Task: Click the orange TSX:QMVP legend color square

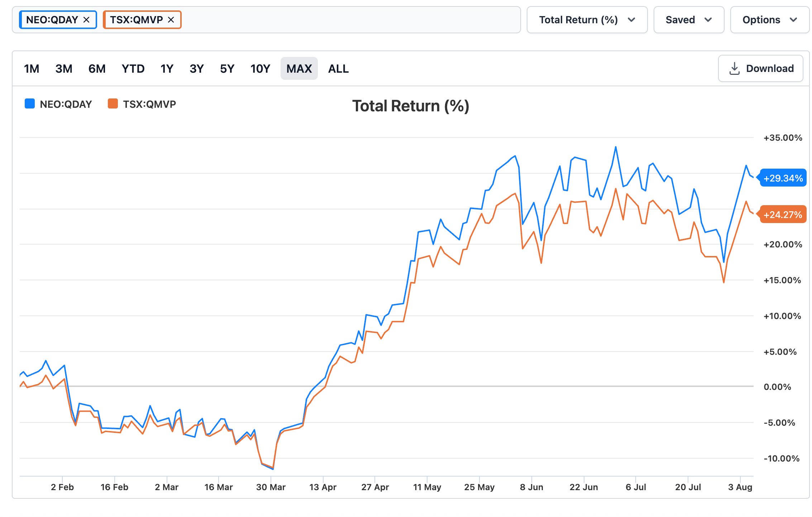Action: (x=113, y=104)
